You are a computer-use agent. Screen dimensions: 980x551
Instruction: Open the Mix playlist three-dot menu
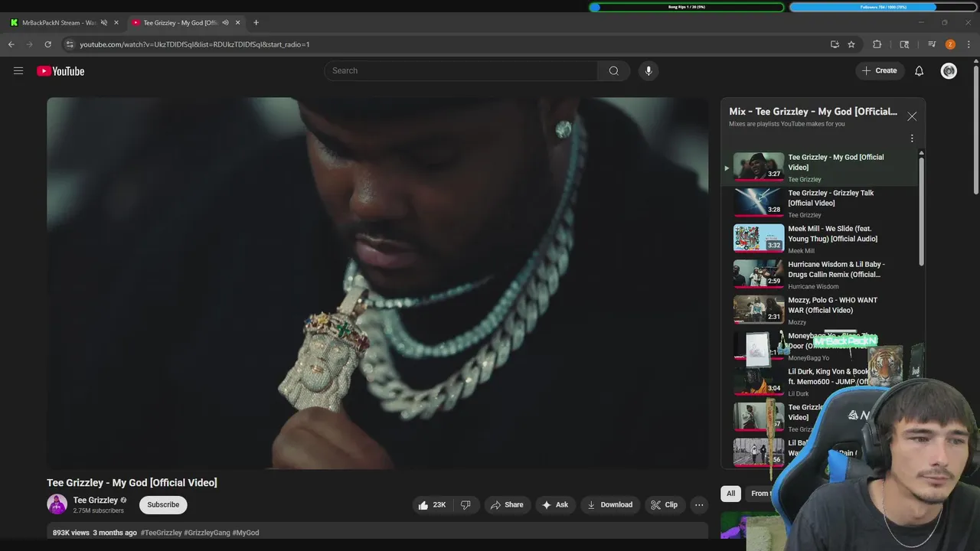[911, 139]
